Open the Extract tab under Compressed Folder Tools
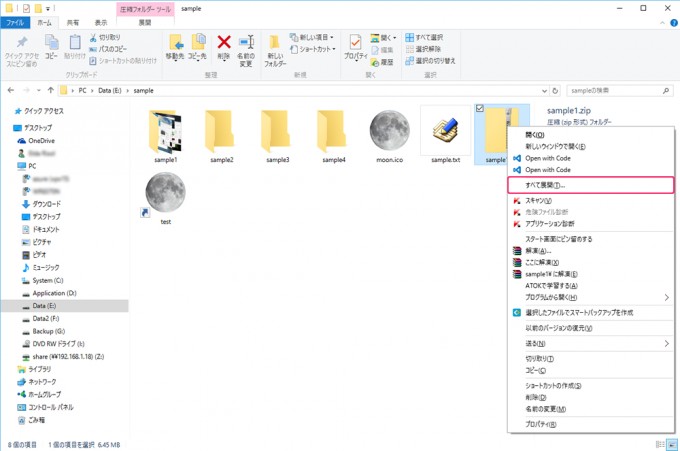This screenshot has height=451, width=680. 145,23
